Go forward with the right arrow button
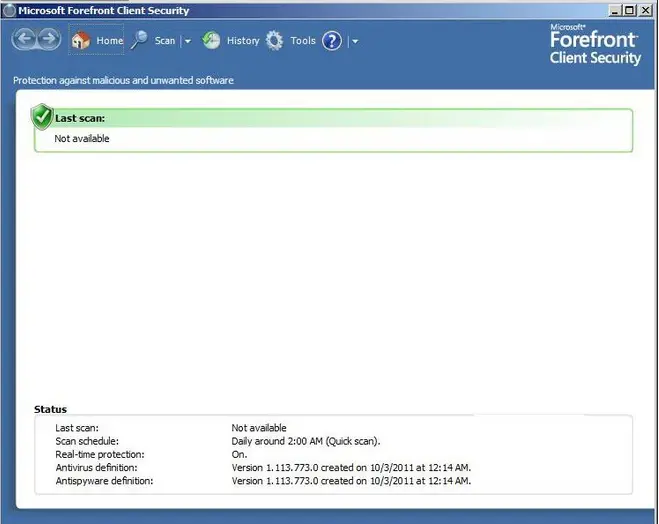The width and height of the screenshot is (659, 524). (x=49, y=39)
